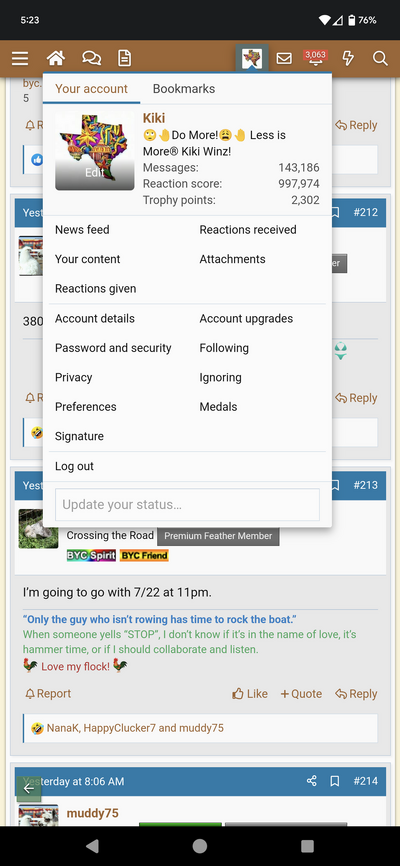400x866 pixels.
Task: Click the Update your status field
Action: pos(187,504)
